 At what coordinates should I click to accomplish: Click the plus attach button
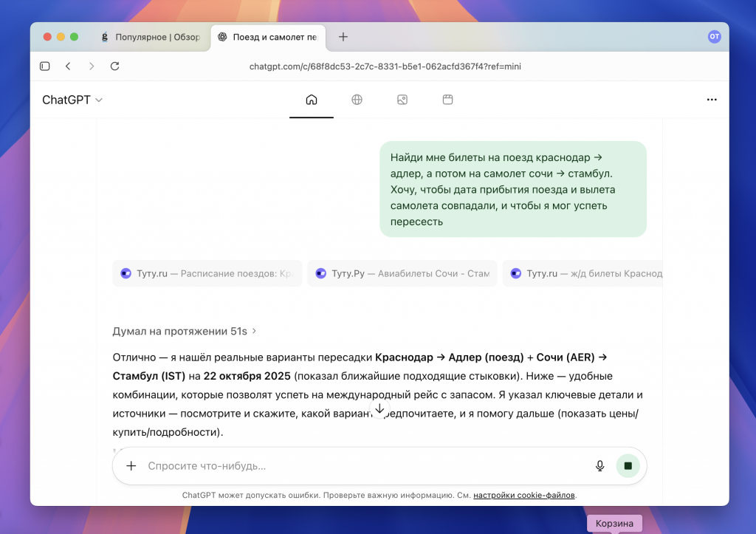pyautogui.click(x=131, y=466)
